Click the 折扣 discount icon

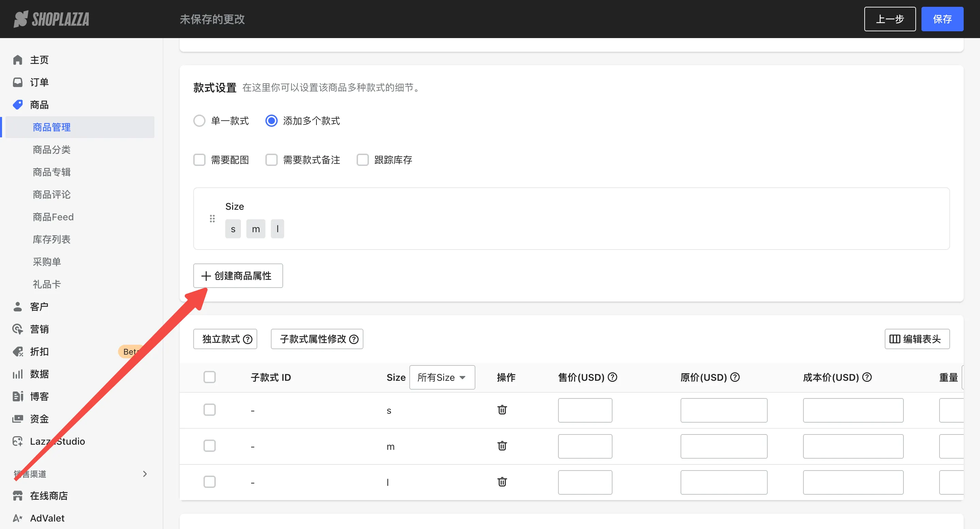coord(17,352)
